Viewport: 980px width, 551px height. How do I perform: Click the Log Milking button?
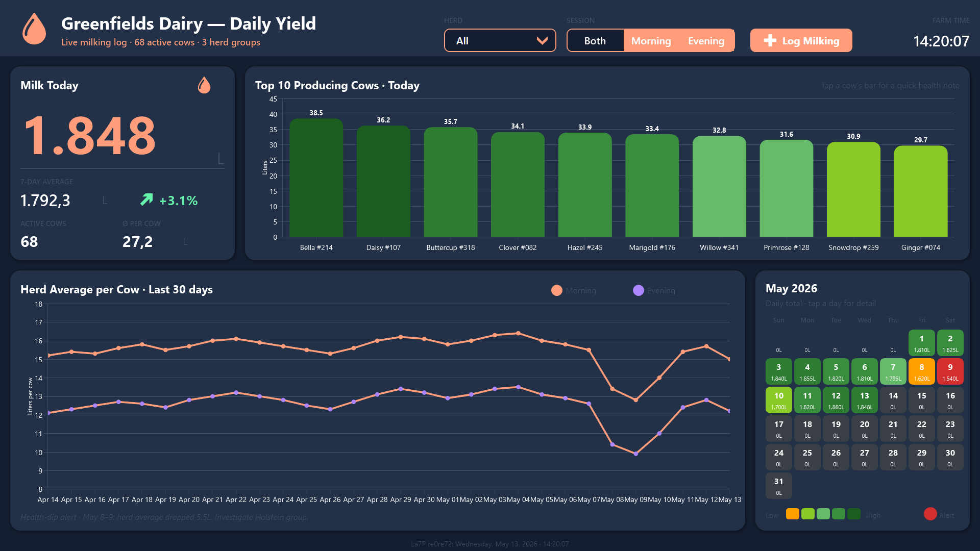801,40
